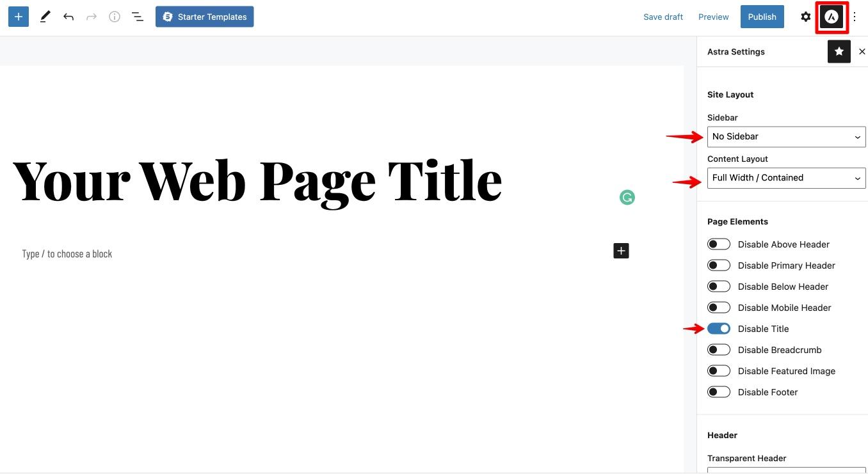
Task: Turn off the Disable Title toggle
Action: 718,328
